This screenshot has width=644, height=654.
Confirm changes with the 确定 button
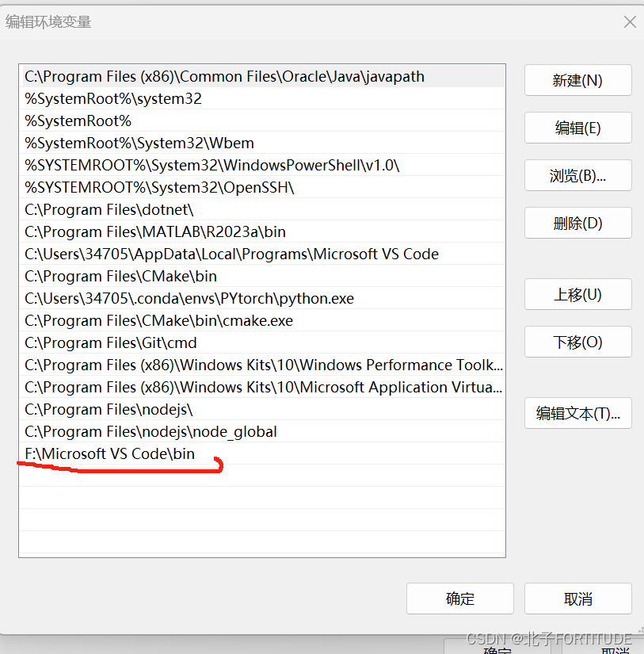(x=459, y=599)
